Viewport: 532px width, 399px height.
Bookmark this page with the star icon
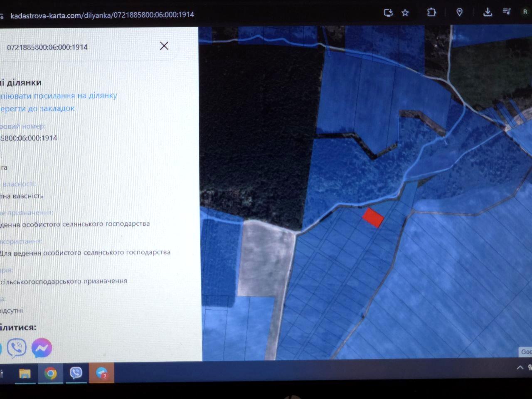click(405, 13)
